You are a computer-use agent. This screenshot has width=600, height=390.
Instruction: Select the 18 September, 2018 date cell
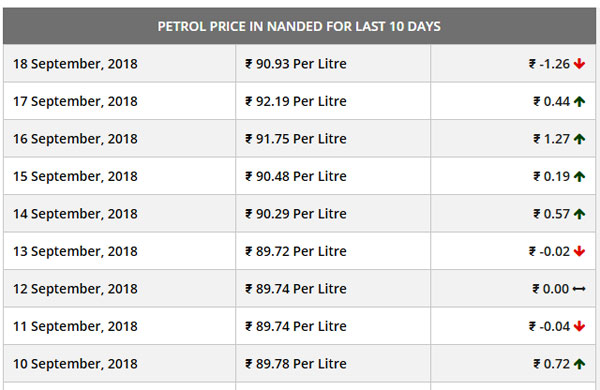coord(119,64)
